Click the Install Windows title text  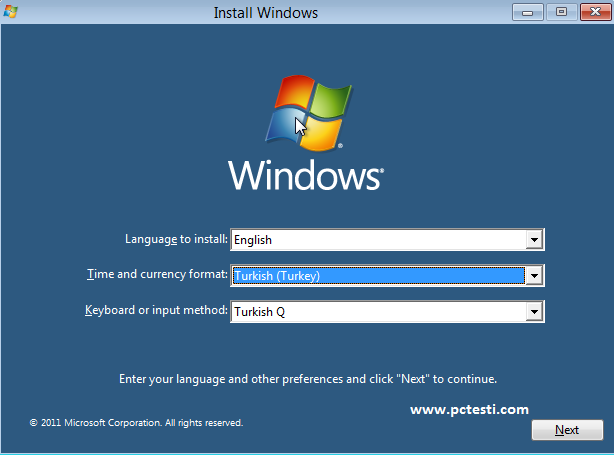tap(265, 13)
